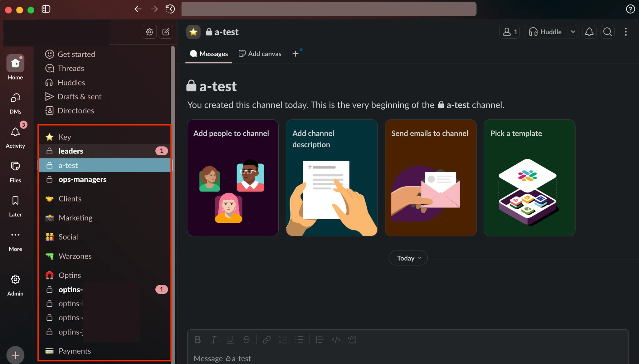The width and height of the screenshot is (639, 364).
Task: Toggle bold formatting in composer
Action: coord(198,340)
